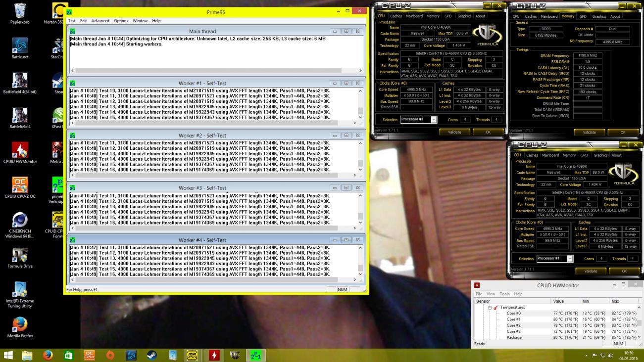Click Validate in the lower CPU-Z window
The width and height of the screenshot is (644, 362).
point(591,271)
